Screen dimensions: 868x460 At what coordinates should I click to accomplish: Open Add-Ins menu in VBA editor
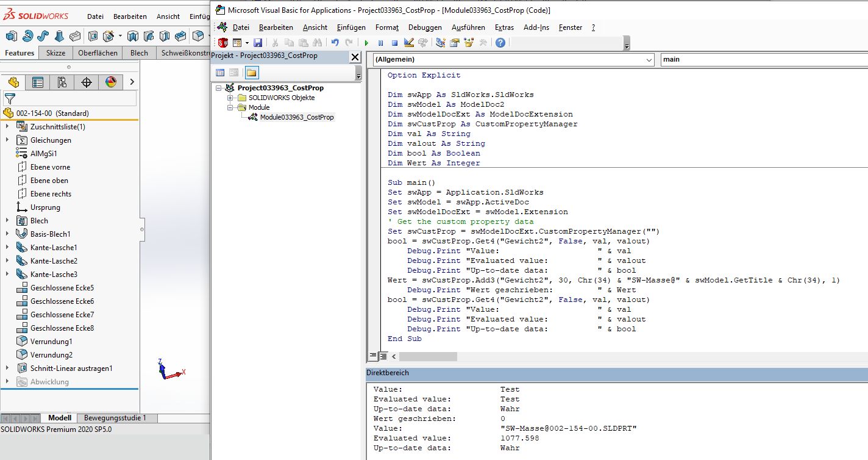536,27
